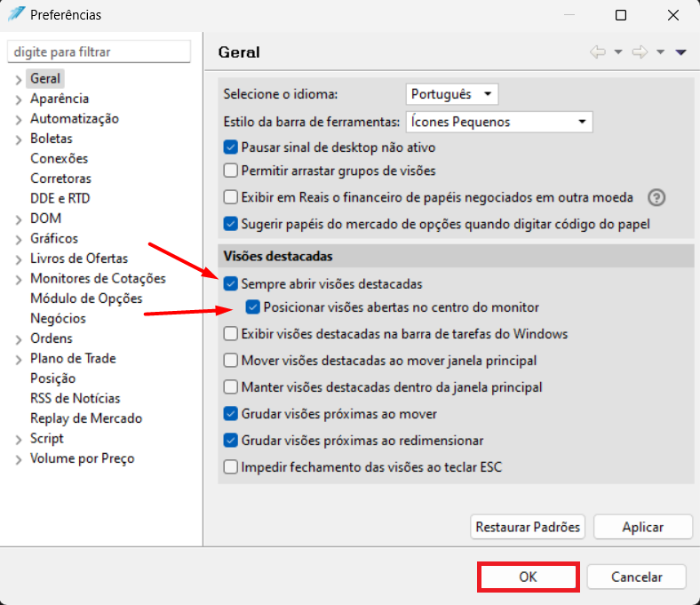Expand the Boletas tree node
Screen dimensions: 700x605
coord(19,139)
